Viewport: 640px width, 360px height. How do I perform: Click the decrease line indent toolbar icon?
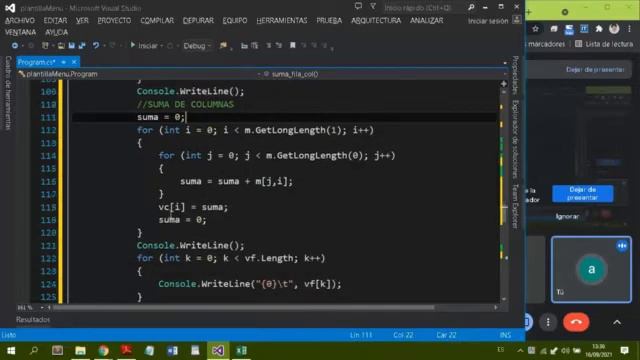click(x=244, y=46)
